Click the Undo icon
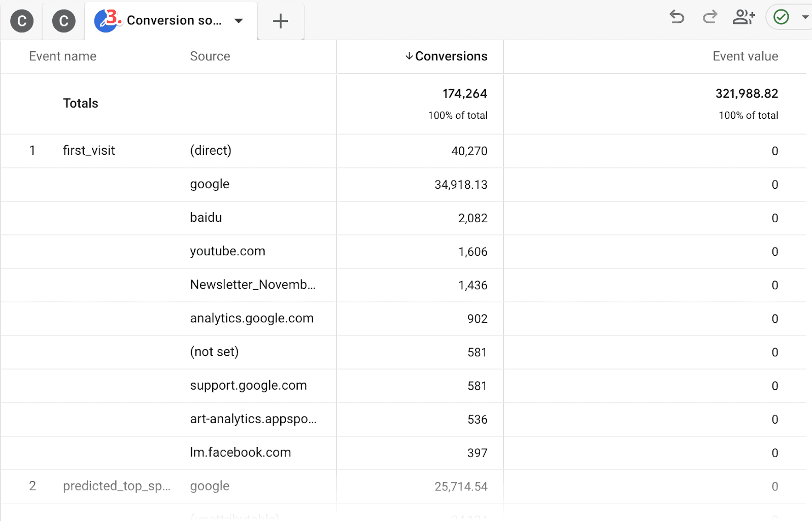 pos(676,17)
